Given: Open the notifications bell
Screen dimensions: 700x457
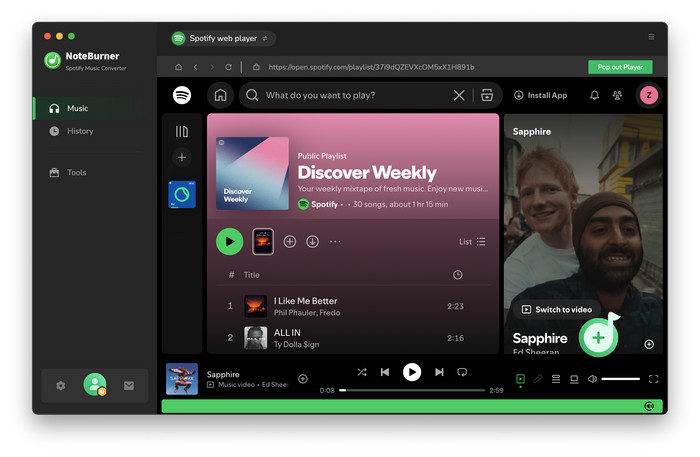Looking at the screenshot, I should coord(595,95).
